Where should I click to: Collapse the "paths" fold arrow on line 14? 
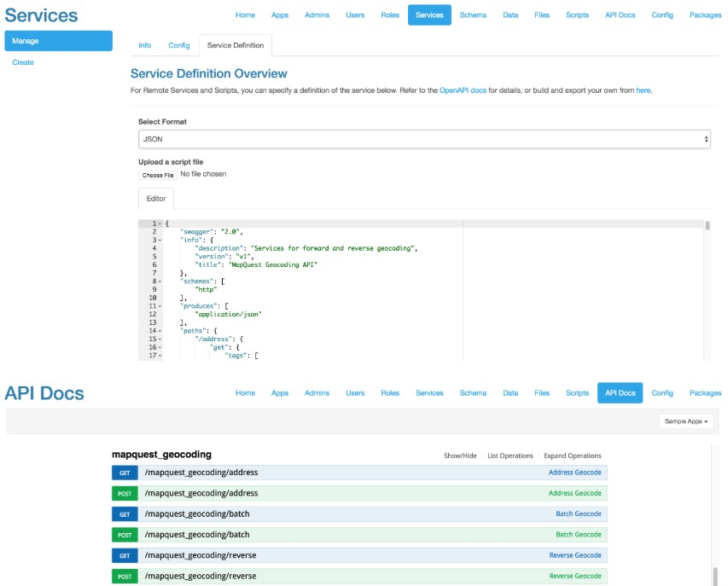click(160, 331)
